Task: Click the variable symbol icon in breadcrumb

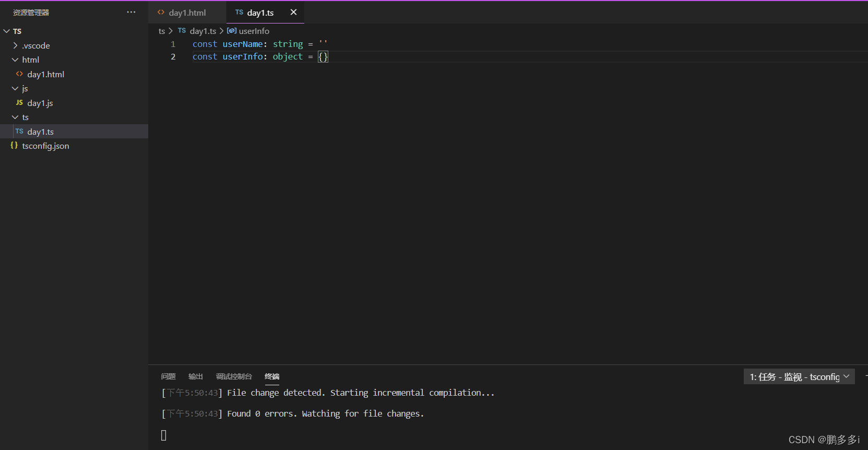Action: tap(232, 31)
